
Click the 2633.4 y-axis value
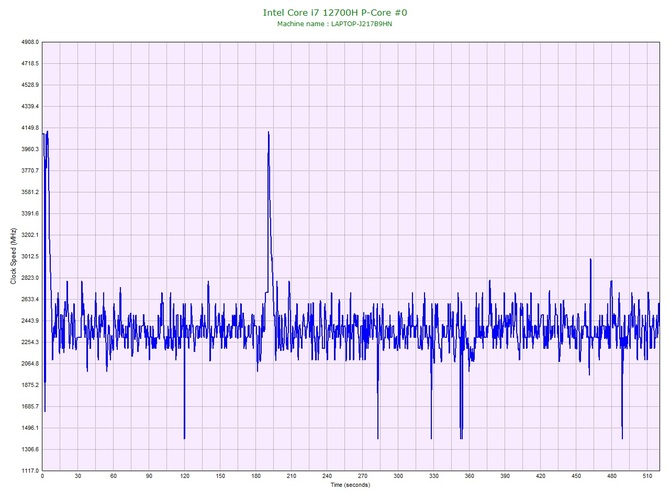(30, 299)
